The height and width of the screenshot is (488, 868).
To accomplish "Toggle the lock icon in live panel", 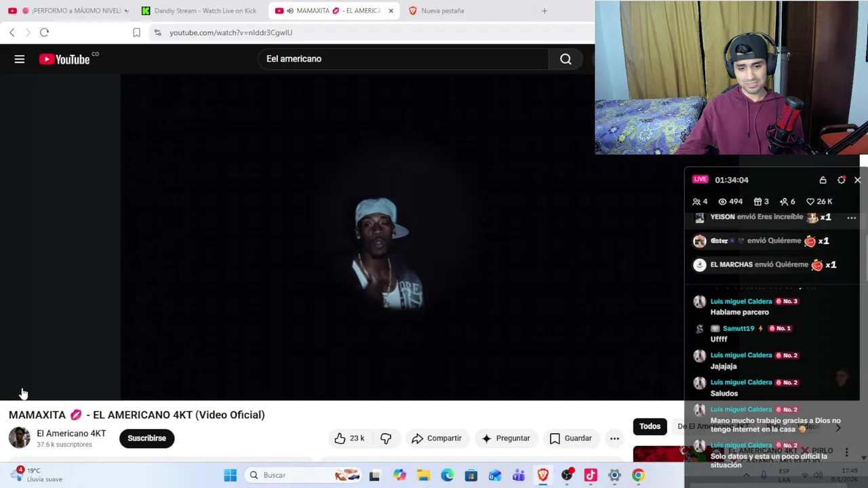I will [823, 180].
